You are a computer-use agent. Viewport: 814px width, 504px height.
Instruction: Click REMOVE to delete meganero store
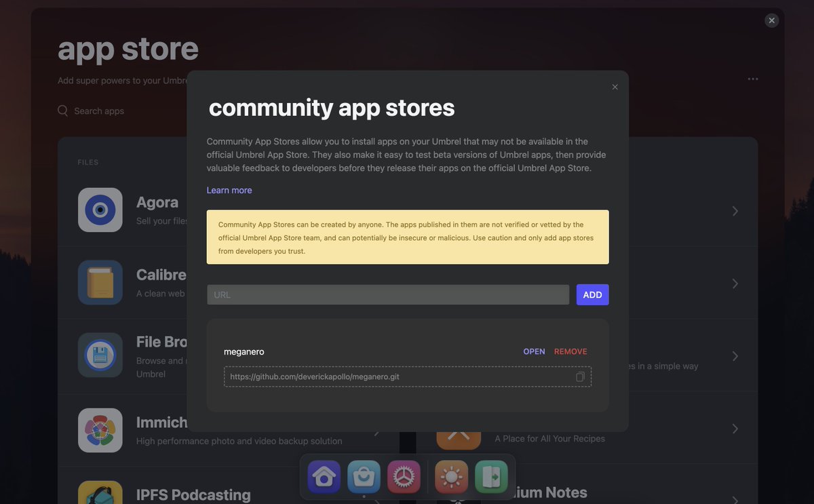point(570,351)
